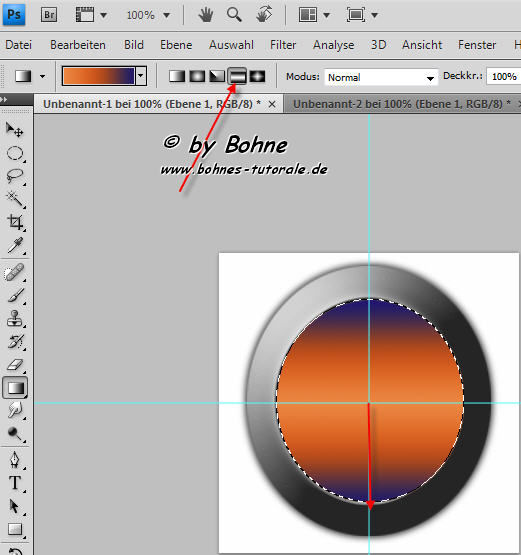Select the Clone Stamp tool
Viewport: 521px width, 555px height.
pyautogui.click(x=15, y=319)
